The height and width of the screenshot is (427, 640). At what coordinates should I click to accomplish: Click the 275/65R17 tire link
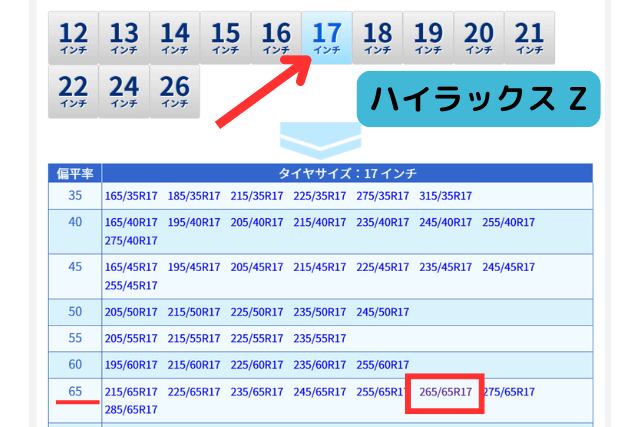[x=508, y=392]
